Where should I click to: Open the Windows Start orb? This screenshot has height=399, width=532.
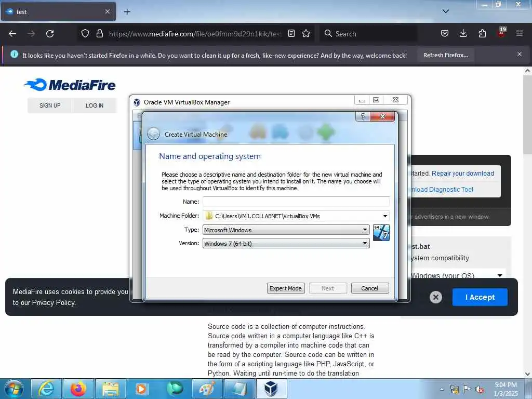coord(14,389)
